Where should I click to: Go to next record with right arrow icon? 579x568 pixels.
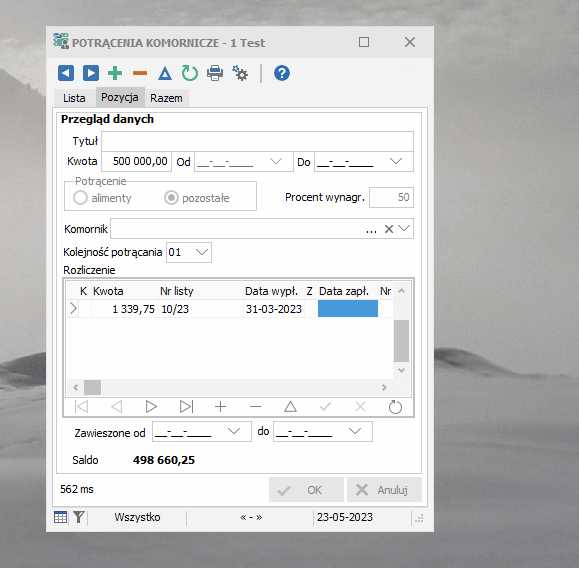[91, 73]
